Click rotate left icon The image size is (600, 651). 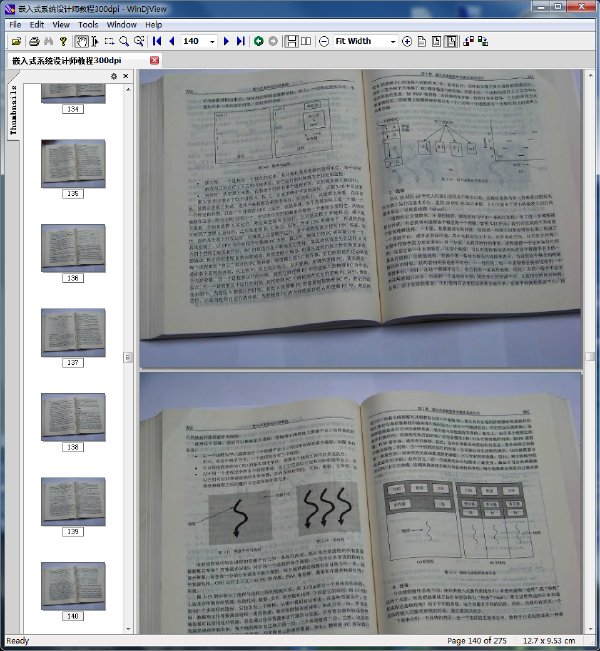(468, 41)
